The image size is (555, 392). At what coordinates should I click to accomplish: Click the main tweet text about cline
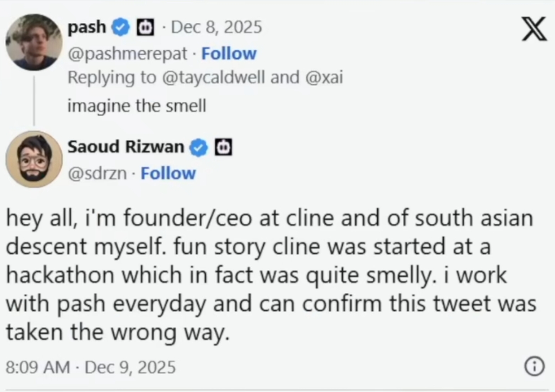(x=270, y=275)
